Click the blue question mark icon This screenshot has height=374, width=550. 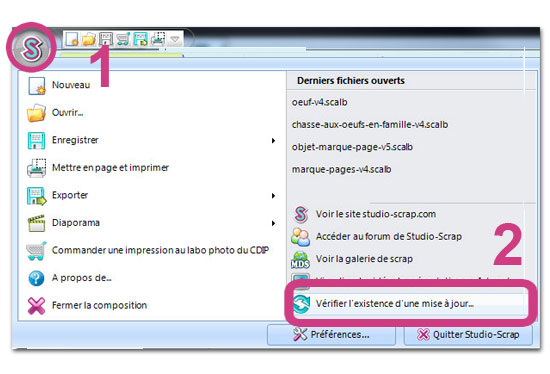tap(36, 278)
